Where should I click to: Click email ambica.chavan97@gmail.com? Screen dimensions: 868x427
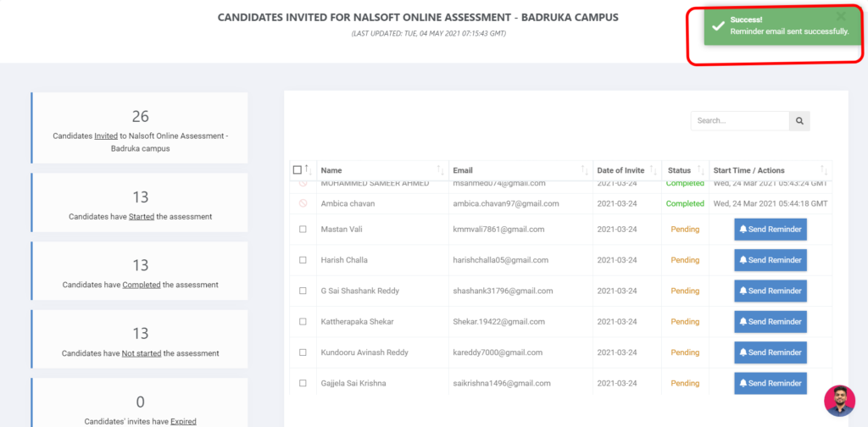click(x=506, y=203)
